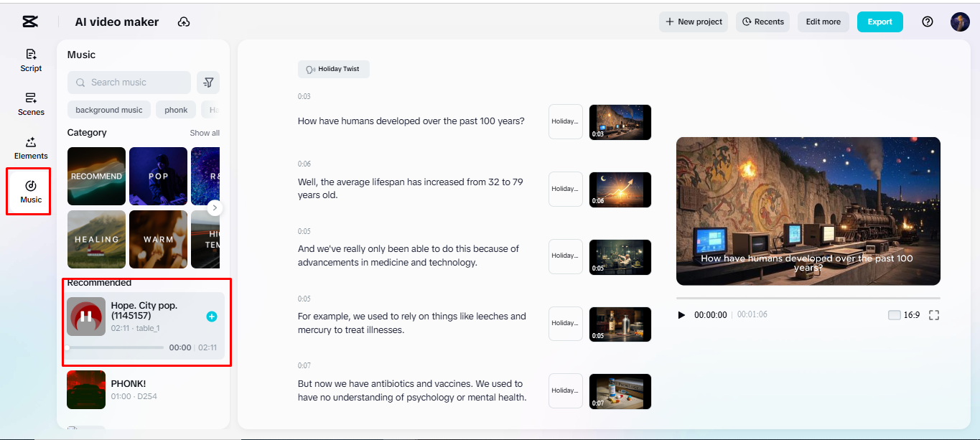Viewport: 980px width, 440px height.
Task: Open voice chip beside the 0:03 scene thumbnail
Action: tap(566, 122)
